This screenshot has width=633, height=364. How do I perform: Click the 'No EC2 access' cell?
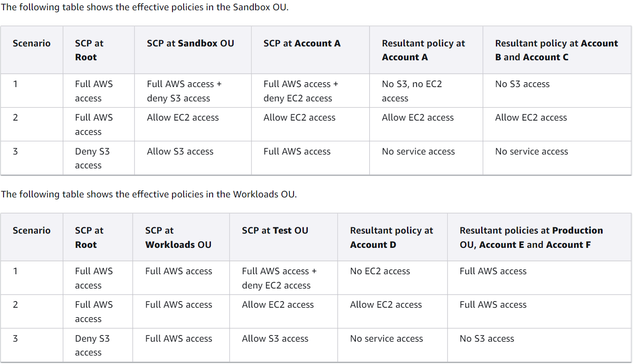(380, 271)
